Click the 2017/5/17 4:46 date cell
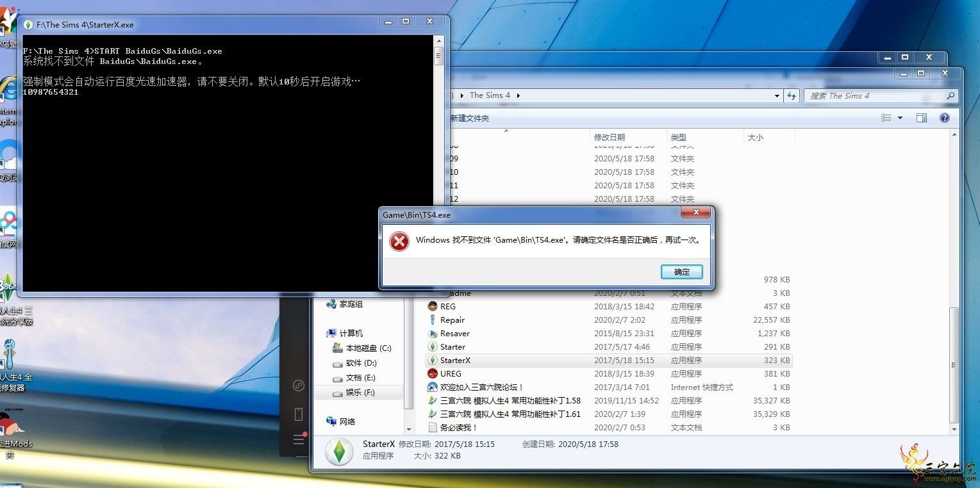The height and width of the screenshot is (488, 980). 622,346
